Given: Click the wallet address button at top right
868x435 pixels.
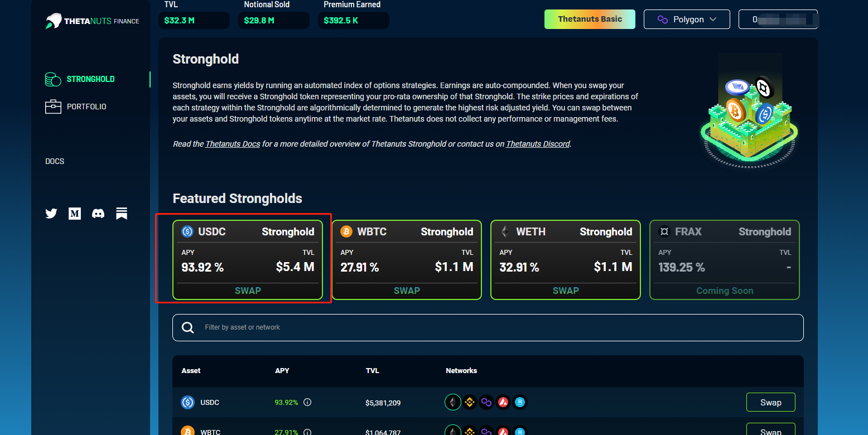Looking at the screenshot, I should click(x=778, y=20).
